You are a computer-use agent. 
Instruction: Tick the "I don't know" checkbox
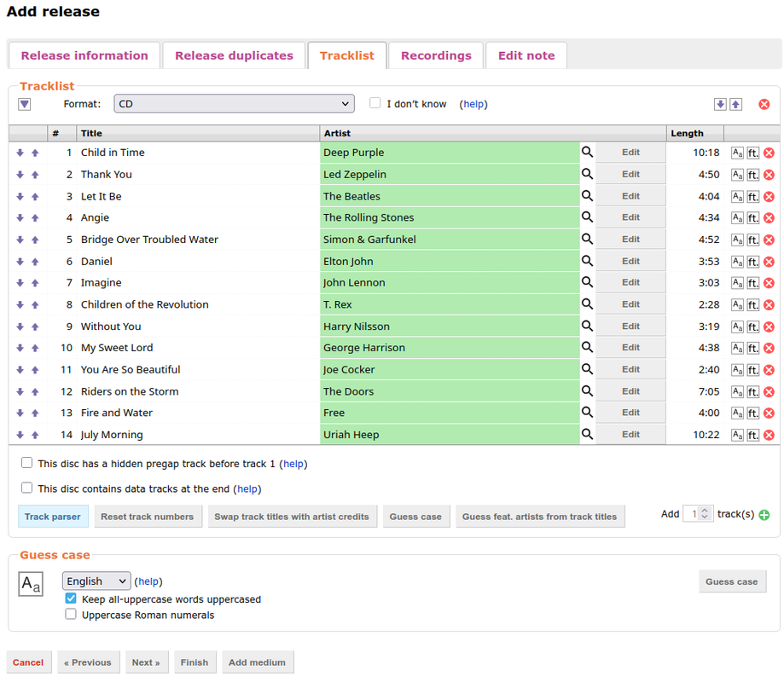click(375, 103)
